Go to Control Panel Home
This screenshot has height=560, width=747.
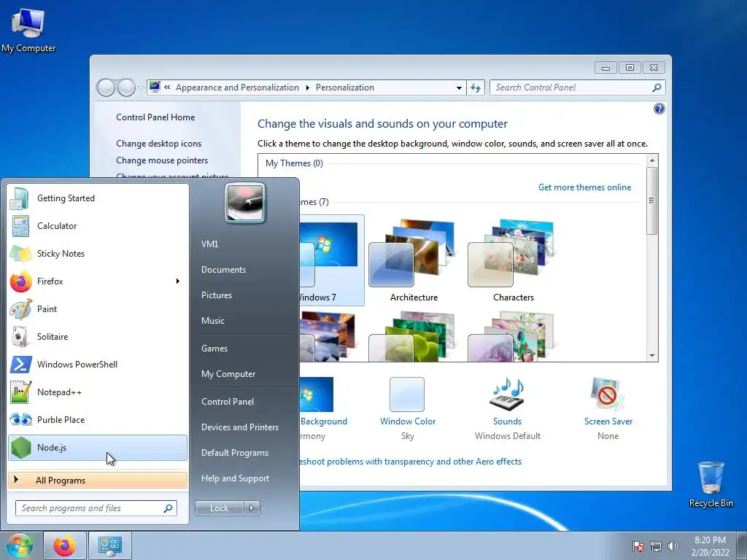tap(155, 117)
